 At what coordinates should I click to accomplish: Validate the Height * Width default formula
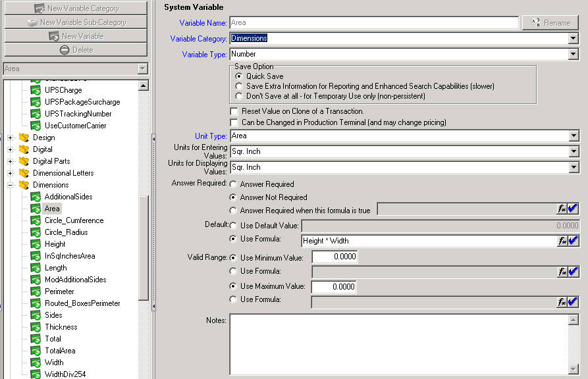573,241
